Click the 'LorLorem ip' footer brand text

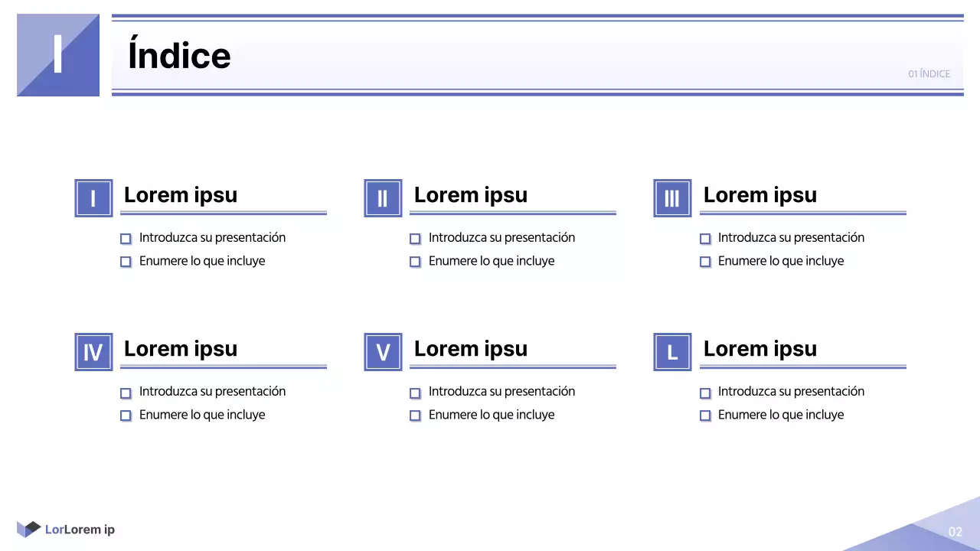click(x=80, y=530)
